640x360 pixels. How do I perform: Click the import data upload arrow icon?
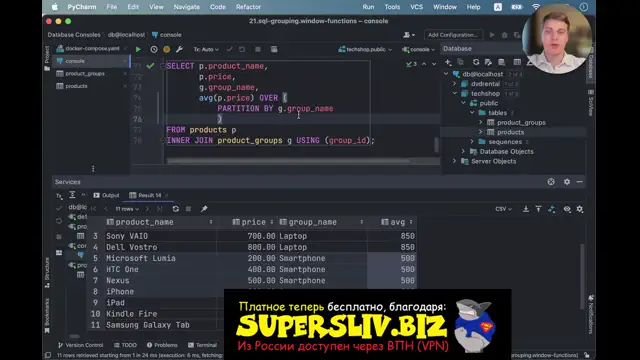tap(538, 209)
